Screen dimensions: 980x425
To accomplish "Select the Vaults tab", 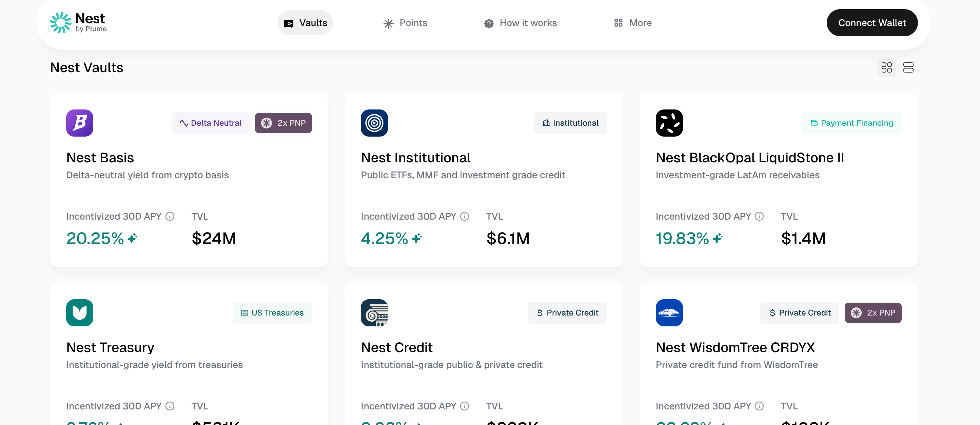I will click(x=305, y=23).
